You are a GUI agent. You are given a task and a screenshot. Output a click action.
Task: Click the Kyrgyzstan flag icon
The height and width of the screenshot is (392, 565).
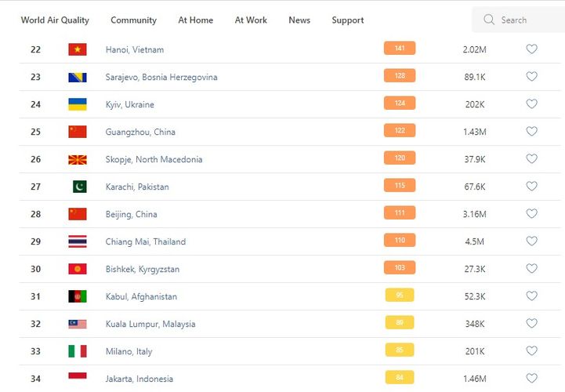(78, 269)
